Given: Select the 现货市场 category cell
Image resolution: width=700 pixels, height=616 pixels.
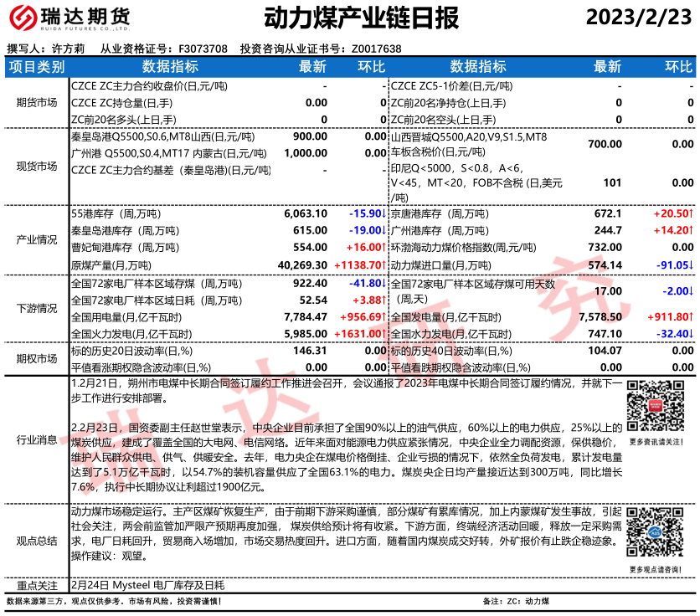Looking at the screenshot, I should [36, 166].
